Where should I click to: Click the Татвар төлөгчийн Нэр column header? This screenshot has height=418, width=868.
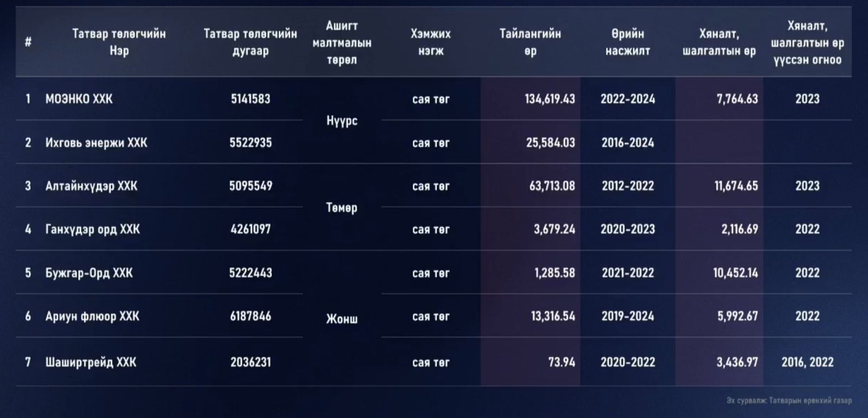coord(119,42)
